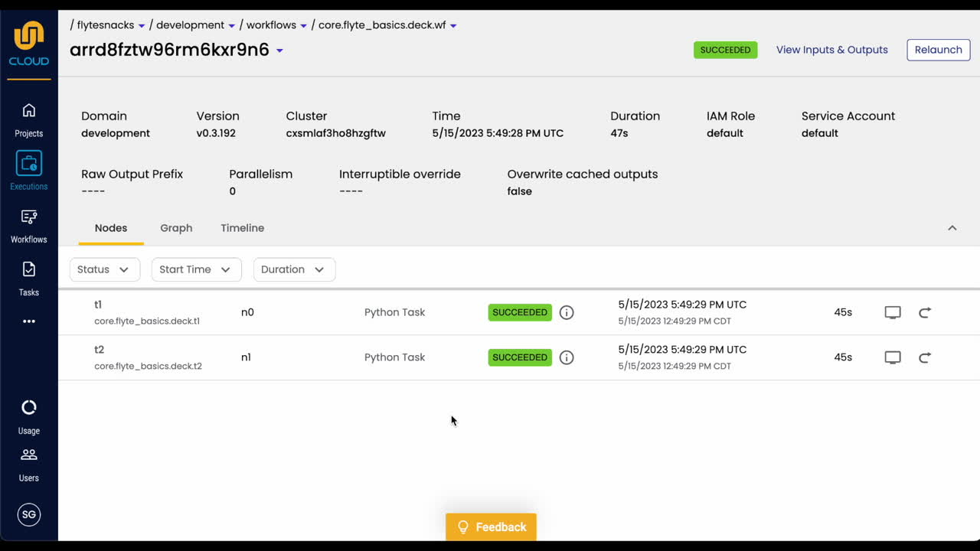Switch to the Graph tab

[x=176, y=227]
